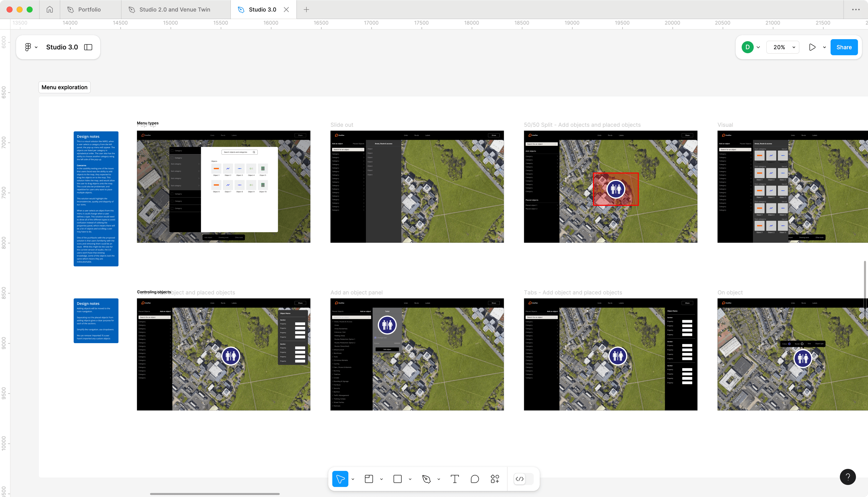Click the horizontal canvas scrollbar

click(x=215, y=493)
